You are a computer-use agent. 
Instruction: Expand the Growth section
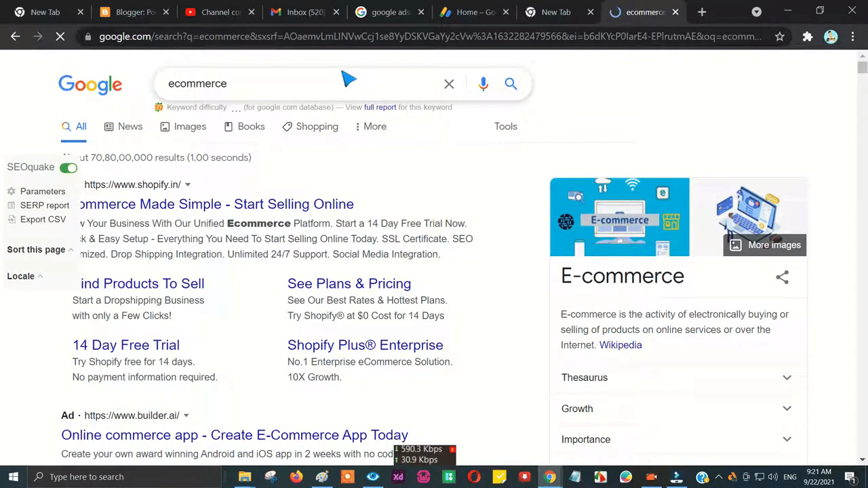pyautogui.click(x=787, y=409)
